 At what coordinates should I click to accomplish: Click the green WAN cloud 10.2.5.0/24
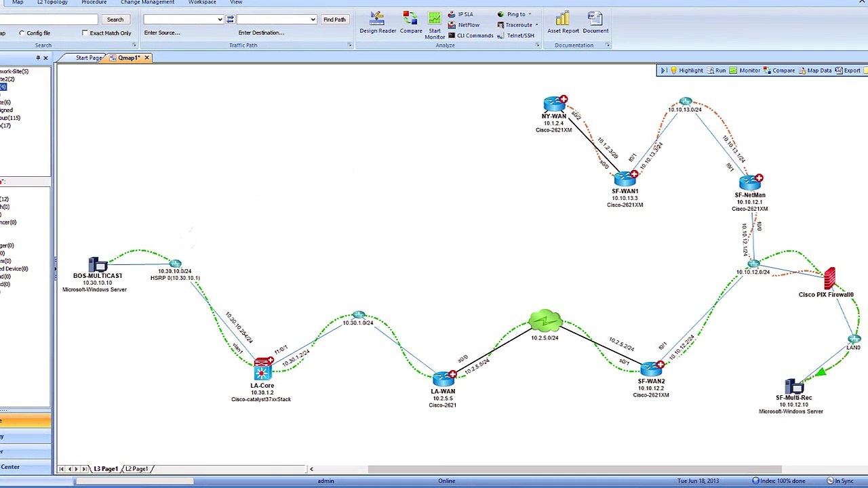tap(545, 321)
